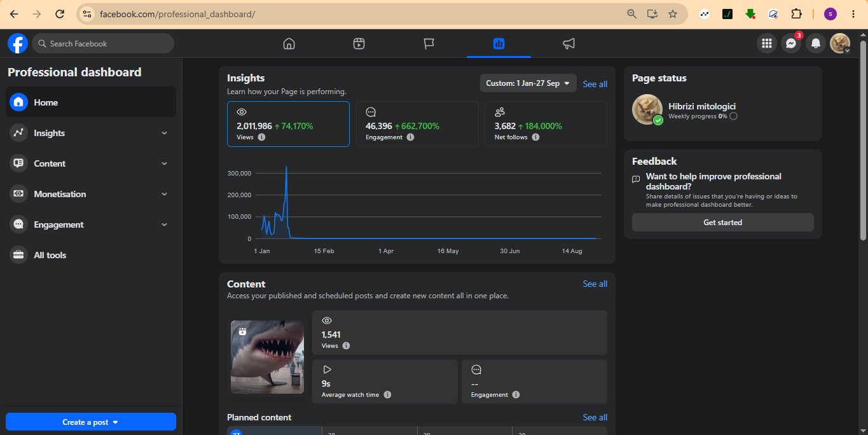Screen dimensions: 868x435
Task: Click the Create a post button
Action: [91, 422]
